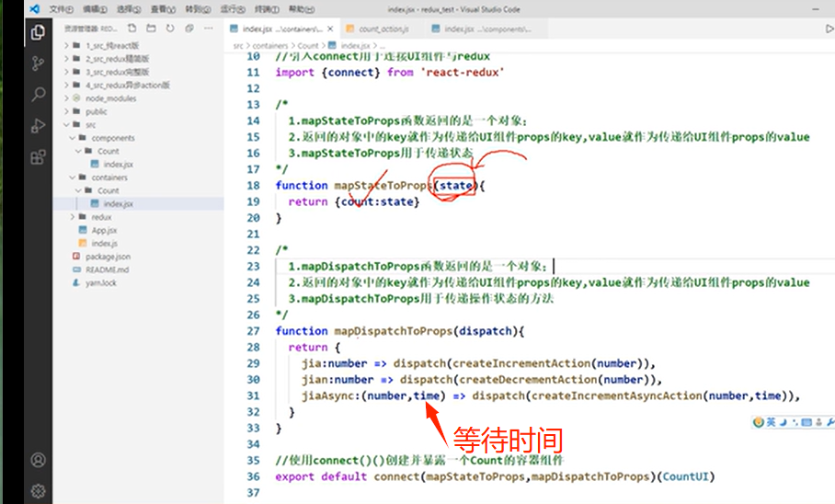Image resolution: width=835 pixels, height=504 pixels.
Task: Collapse the src folder chevron
Action: 66,125
